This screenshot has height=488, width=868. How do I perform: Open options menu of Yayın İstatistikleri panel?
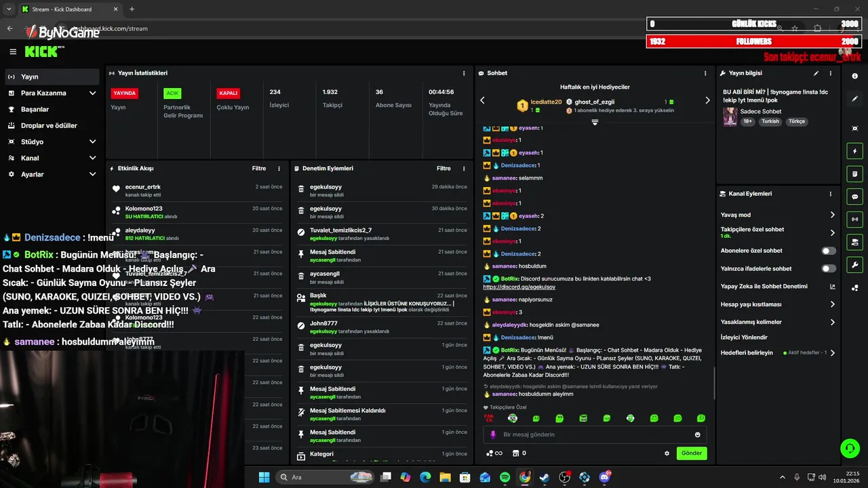point(464,73)
